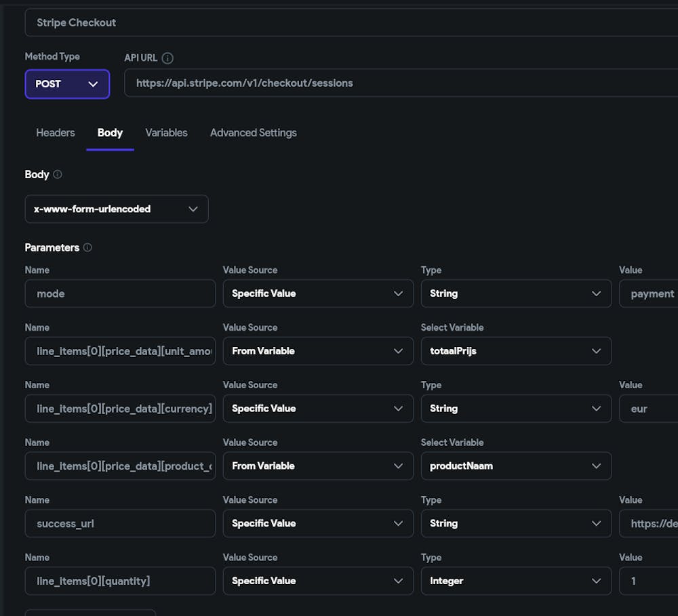Image resolution: width=678 pixels, height=616 pixels.
Task: Open the x-www-form-urlencoded body type dropdown
Action: (x=117, y=209)
